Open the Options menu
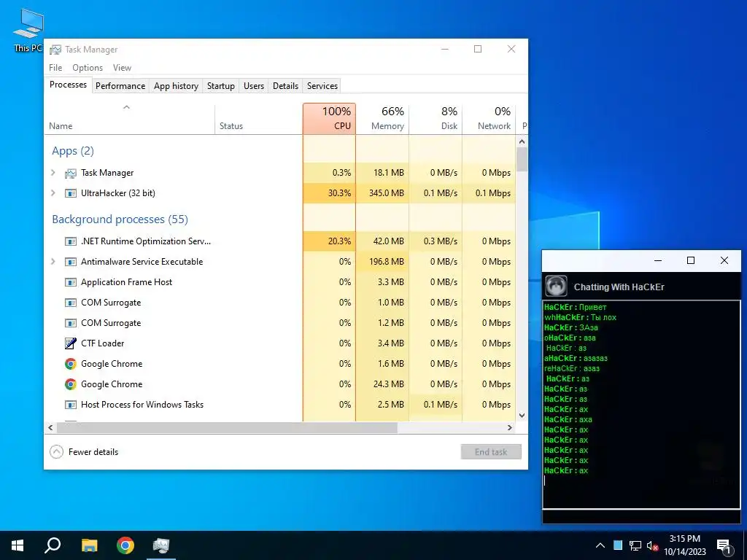The width and height of the screenshot is (747, 560). (88, 68)
